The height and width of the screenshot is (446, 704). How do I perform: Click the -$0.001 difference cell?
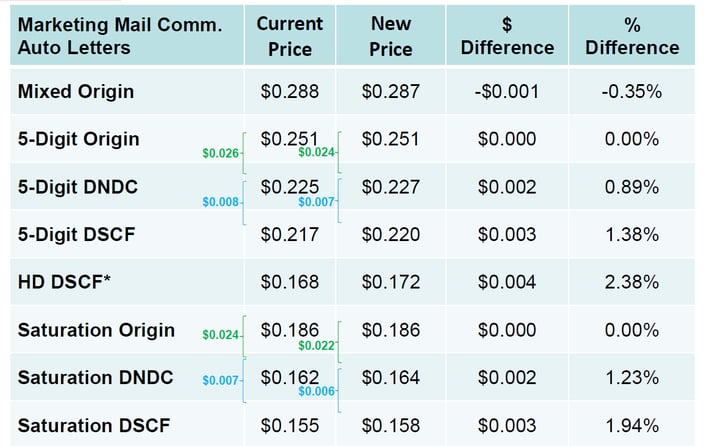(x=507, y=92)
